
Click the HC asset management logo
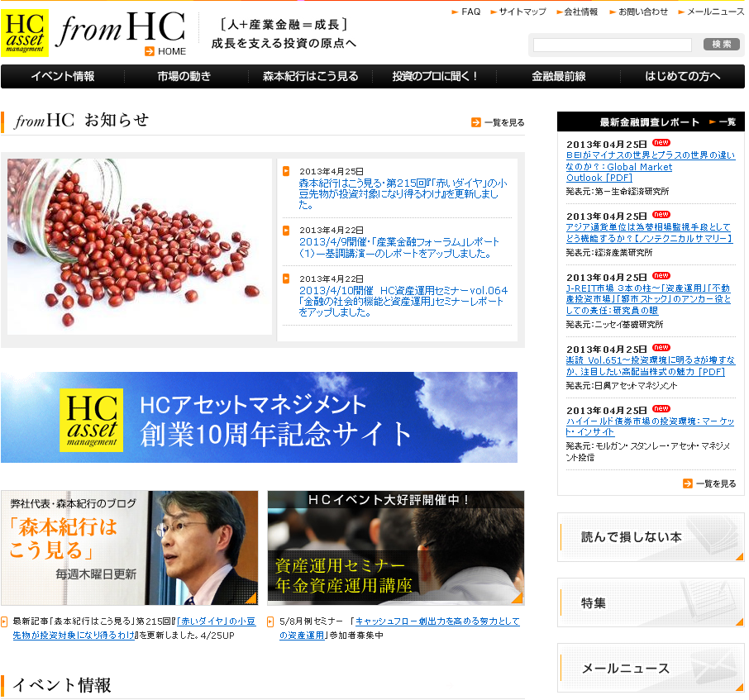pos(26,31)
